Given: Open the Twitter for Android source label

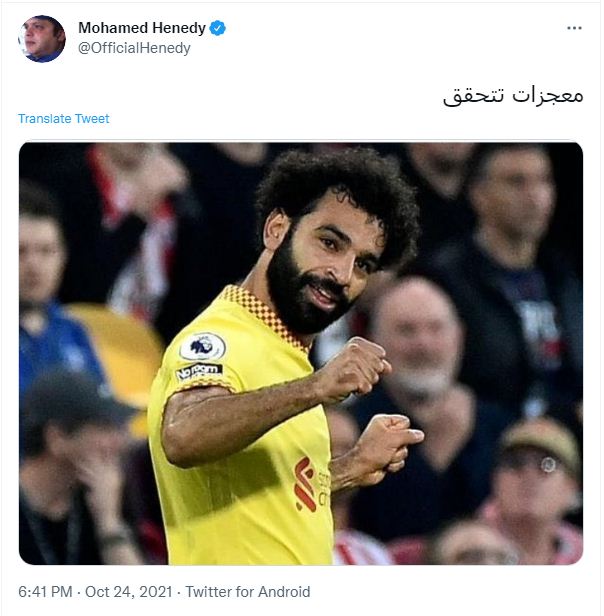Looking at the screenshot, I should 248,592.
